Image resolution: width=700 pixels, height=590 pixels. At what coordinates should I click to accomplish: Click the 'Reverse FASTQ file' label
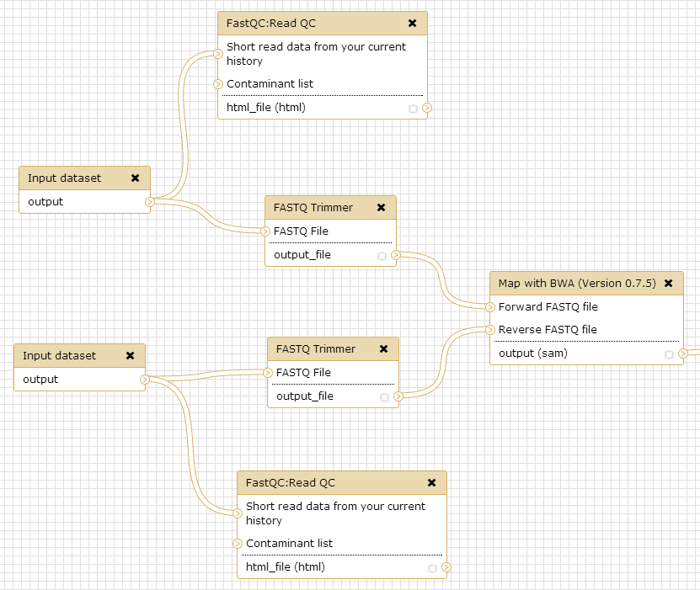click(548, 330)
